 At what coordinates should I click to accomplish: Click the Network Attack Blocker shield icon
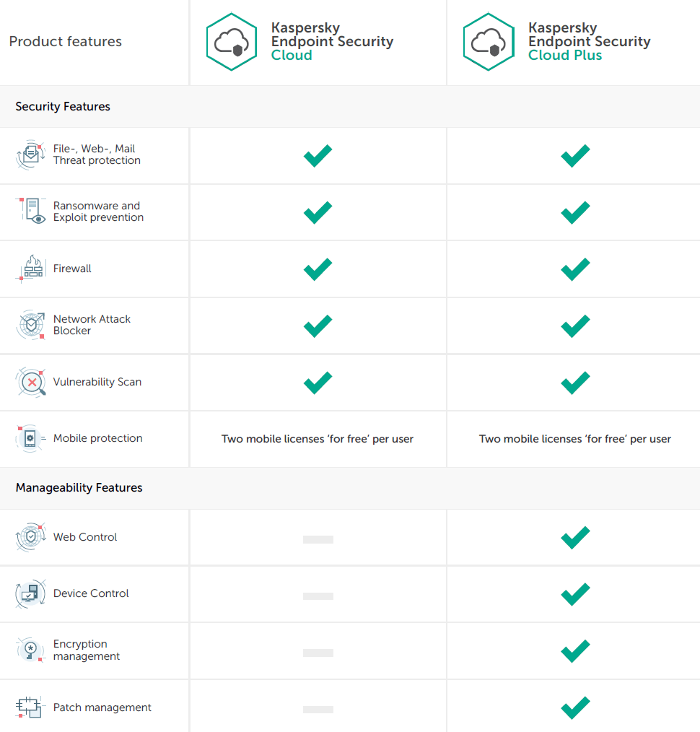click(31, 325)
